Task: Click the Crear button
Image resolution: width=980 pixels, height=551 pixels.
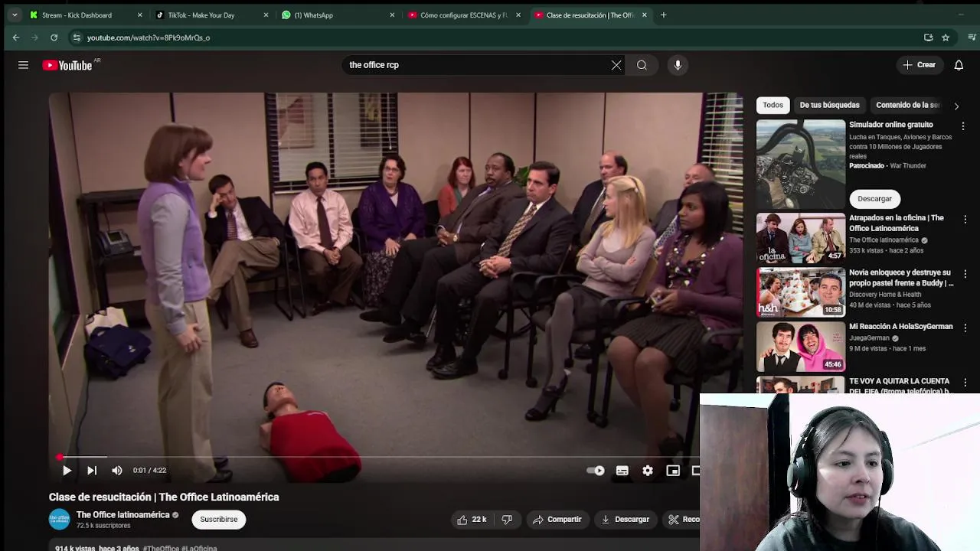Action: [919, 65]
